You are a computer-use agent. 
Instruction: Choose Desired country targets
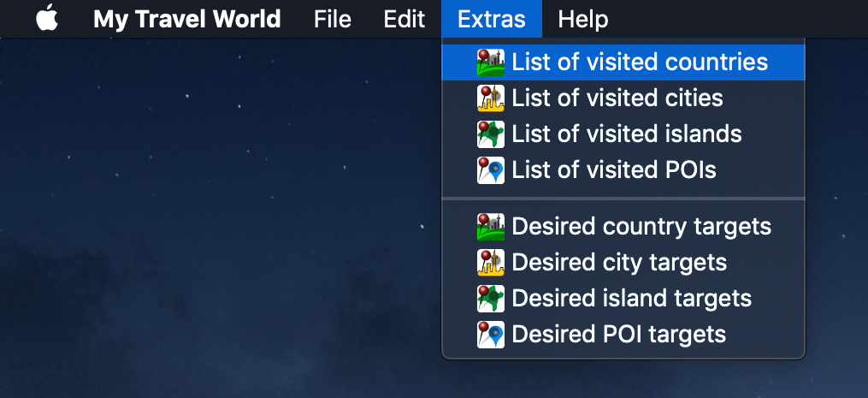(623, 227)
